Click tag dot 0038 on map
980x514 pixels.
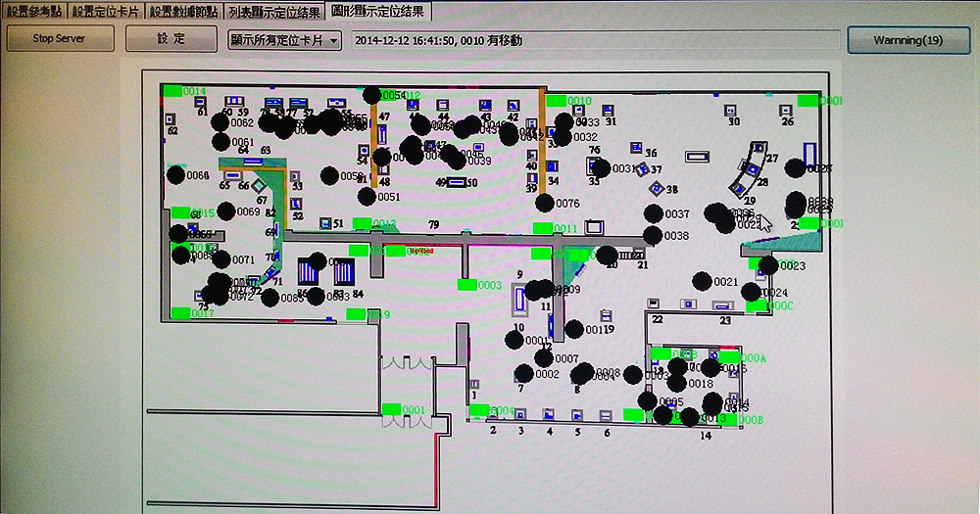pyautogui.click(x=653, y=235)
